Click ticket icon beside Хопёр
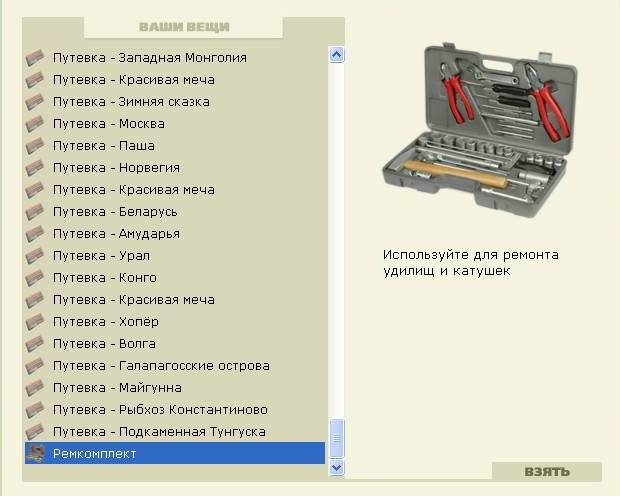This screenshot has width=620, height=496. [34, 322]
